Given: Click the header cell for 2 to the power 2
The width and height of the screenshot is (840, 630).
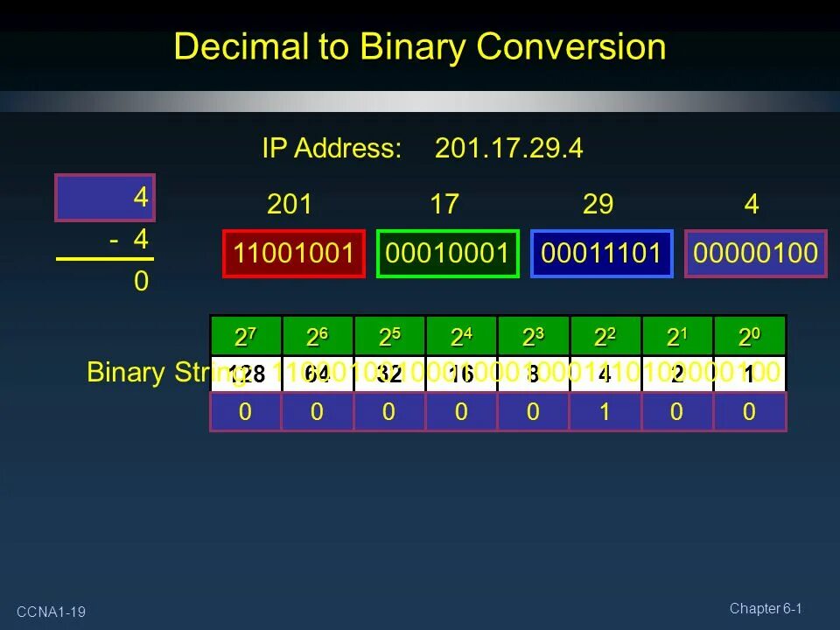Looking at the screenshot, I should (605, 336).
